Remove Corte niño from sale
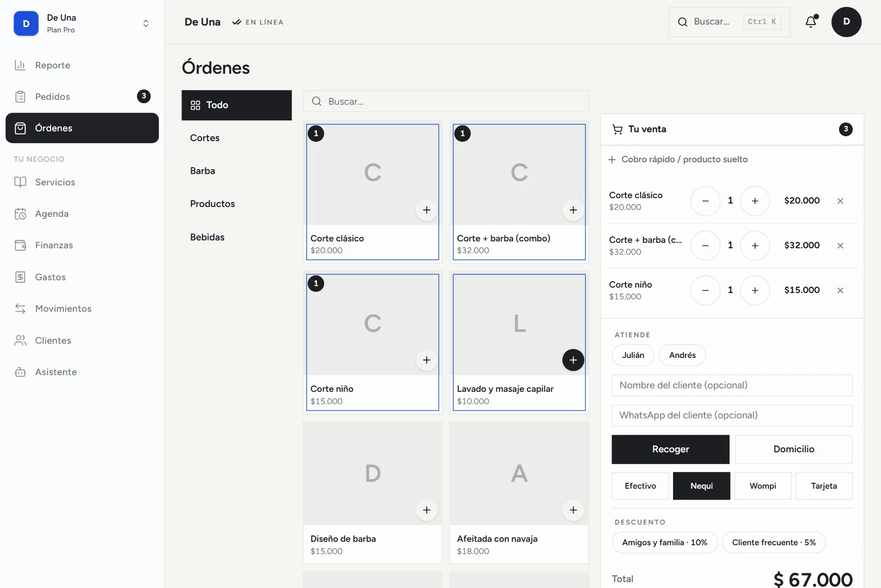This screenshot has height=588, width=881. pyautogui.click(x=840, y=290)
